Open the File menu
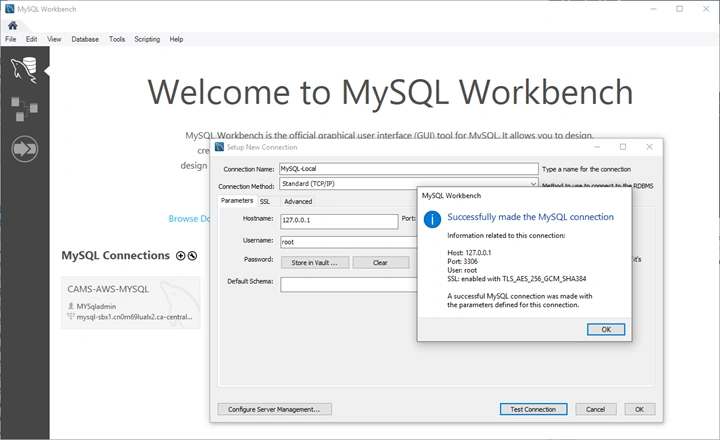This screenshot has width=720, height=440. pyautogui.click(x=11, y=39)
